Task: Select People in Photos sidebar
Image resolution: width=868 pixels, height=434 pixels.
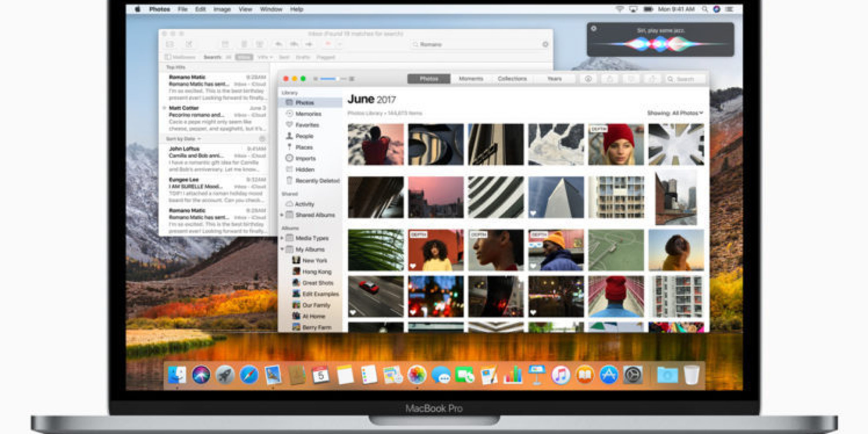Action: 310,136
